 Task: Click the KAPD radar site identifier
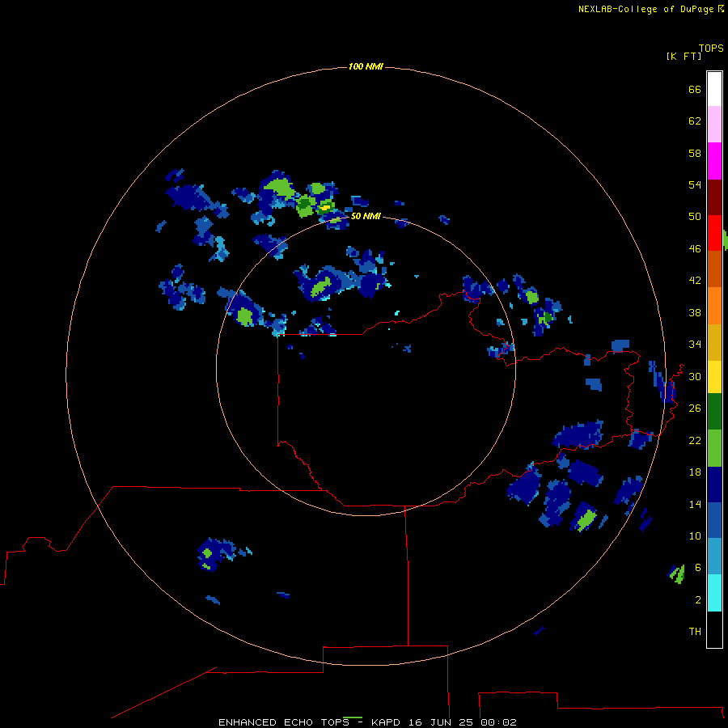point(386,722)
